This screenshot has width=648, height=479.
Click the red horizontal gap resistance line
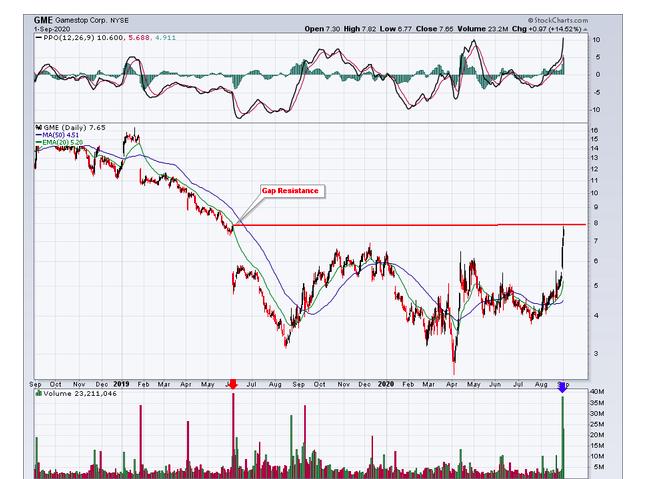[409, 225]
